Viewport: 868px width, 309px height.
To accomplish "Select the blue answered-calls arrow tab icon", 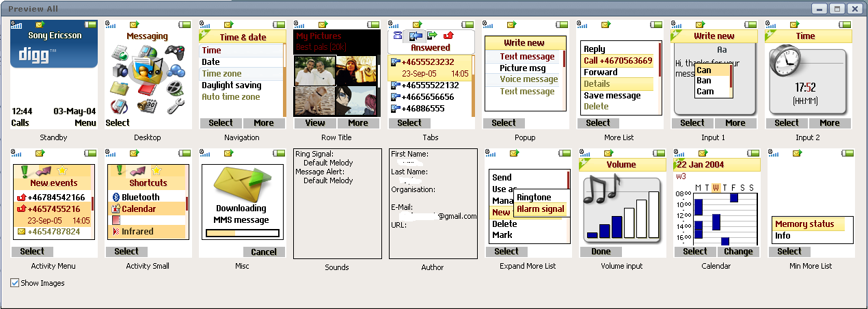I will (415, 36).
